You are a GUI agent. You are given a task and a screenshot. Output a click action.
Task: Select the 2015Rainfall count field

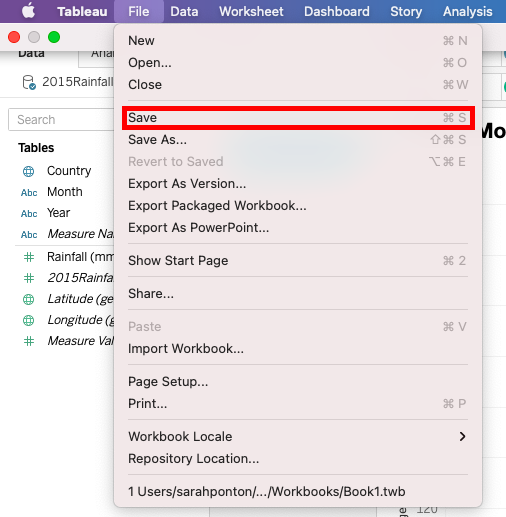click(81, 278)
